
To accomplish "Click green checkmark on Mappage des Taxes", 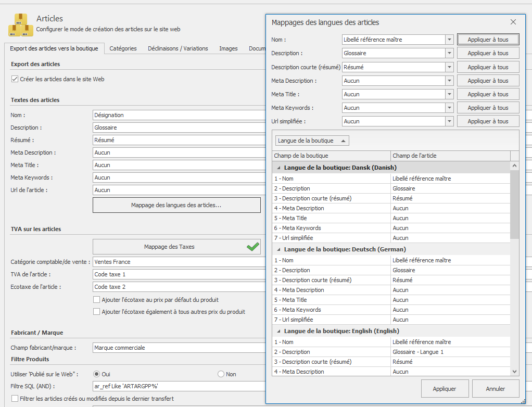I will [253, 247].
